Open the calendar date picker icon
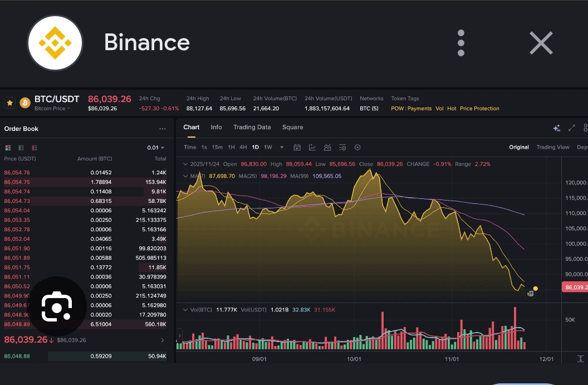The image size is (588, 385). [297, 148]
